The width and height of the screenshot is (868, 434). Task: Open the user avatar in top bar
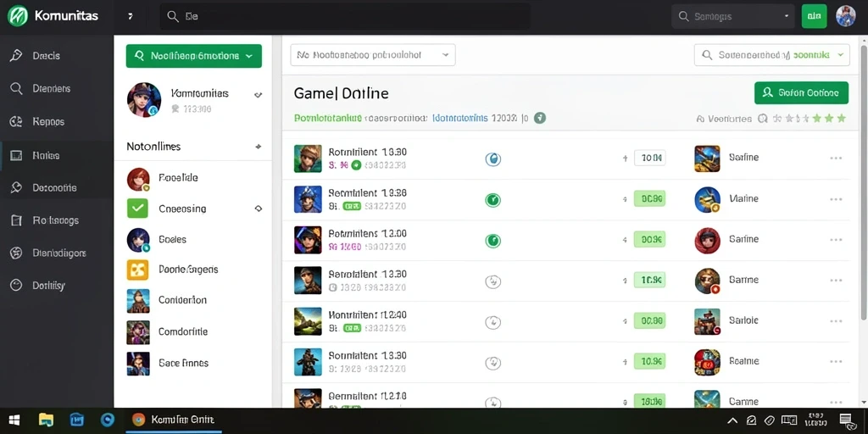pos(845,17)
